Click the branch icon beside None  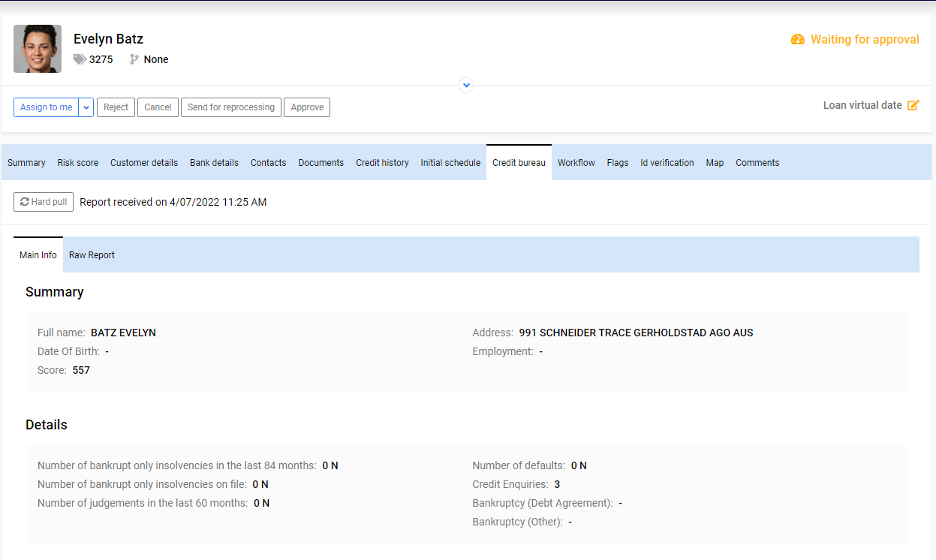pos(134,59)
